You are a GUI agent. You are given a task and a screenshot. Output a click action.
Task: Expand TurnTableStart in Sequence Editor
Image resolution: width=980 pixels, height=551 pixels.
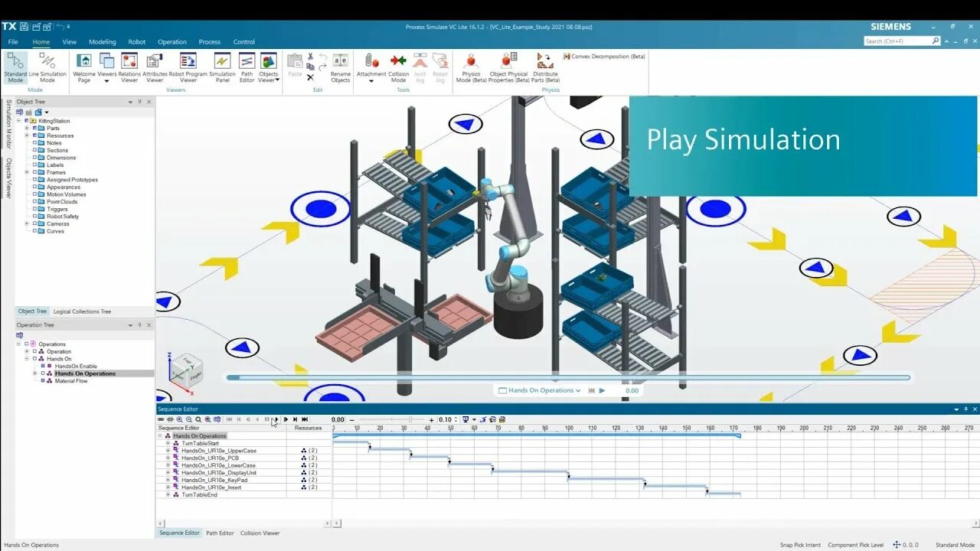[168, 443]
